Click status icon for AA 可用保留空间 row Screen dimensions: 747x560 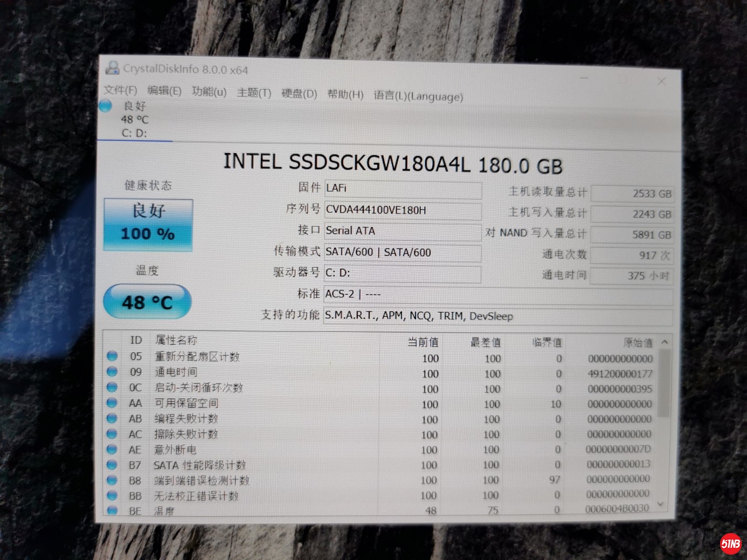pos(112,403)
